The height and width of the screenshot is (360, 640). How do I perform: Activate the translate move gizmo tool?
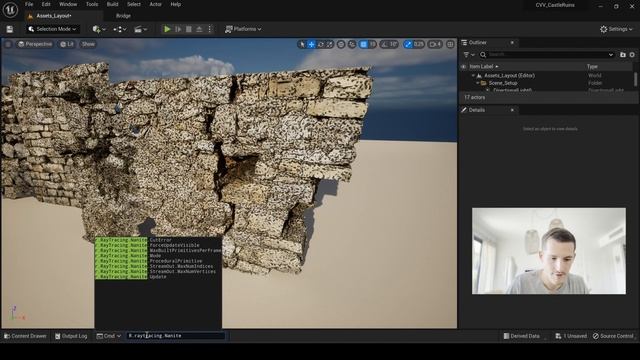[311, 44]
